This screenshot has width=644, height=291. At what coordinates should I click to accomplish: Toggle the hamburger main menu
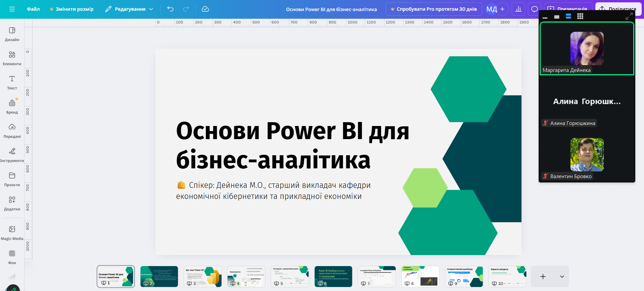pos(12,9)
